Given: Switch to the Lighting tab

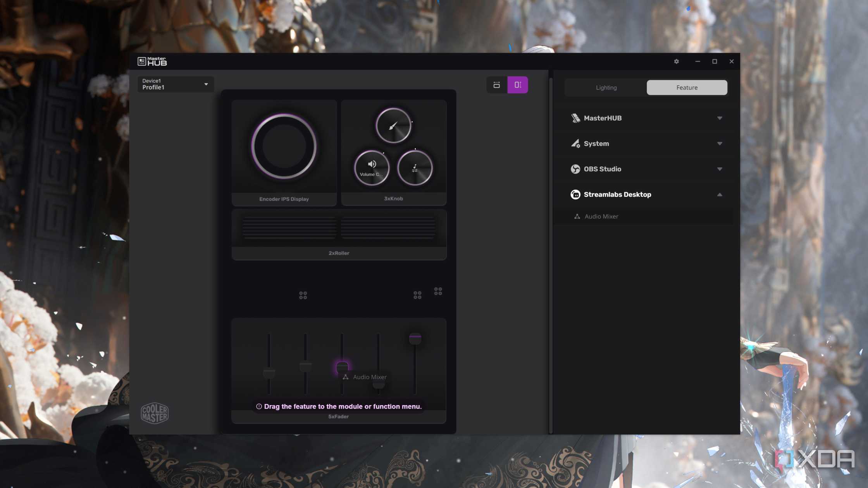Looking at the screenshot, I should [x=606, y=88].
